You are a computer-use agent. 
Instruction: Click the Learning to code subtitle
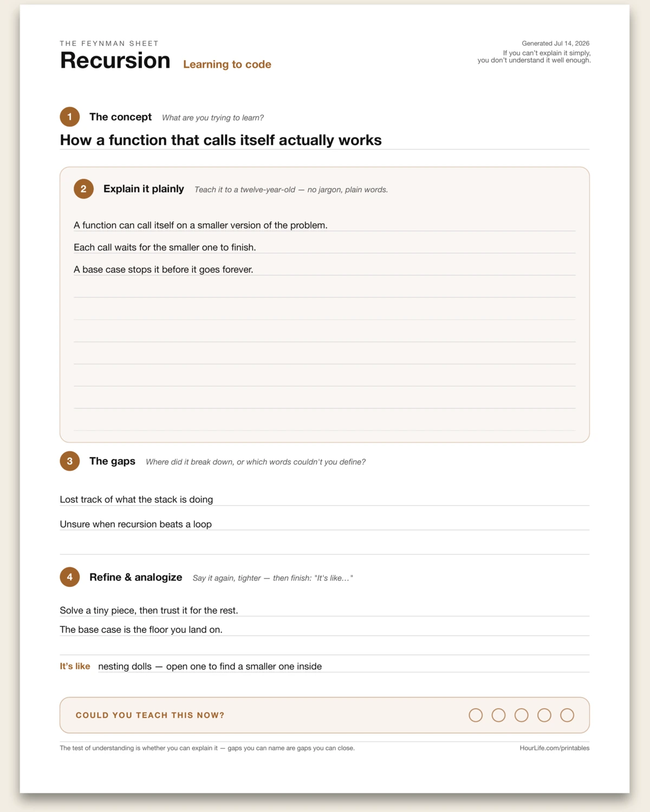click(227, 64)
